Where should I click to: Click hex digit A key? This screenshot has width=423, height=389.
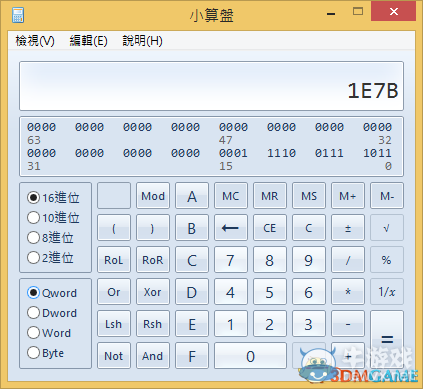pyautogui.click(x=192, y=196)
